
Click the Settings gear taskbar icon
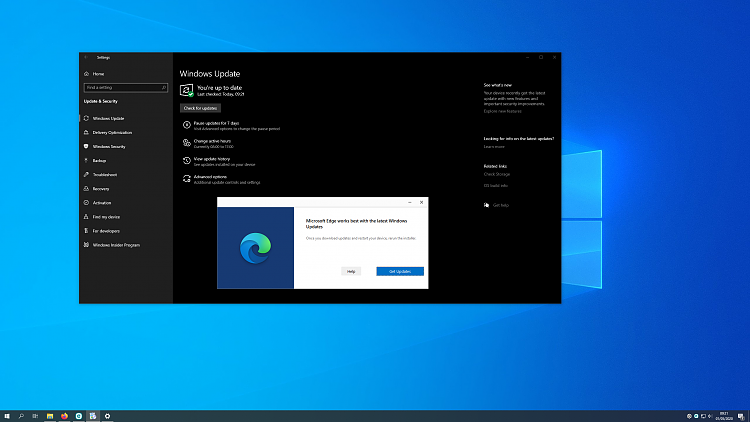[x=108, y=416]
